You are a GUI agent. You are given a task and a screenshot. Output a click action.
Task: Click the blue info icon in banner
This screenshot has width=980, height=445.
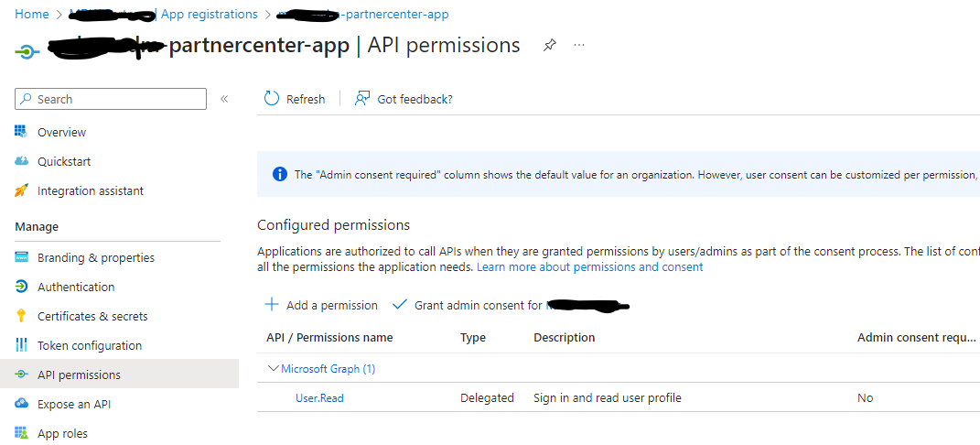click(x=280, y=174)
